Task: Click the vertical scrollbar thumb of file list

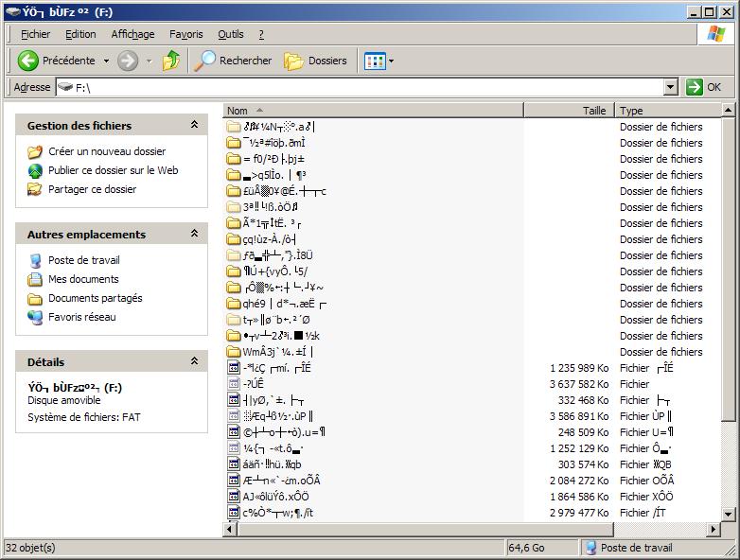Action: tap(729, 270)
